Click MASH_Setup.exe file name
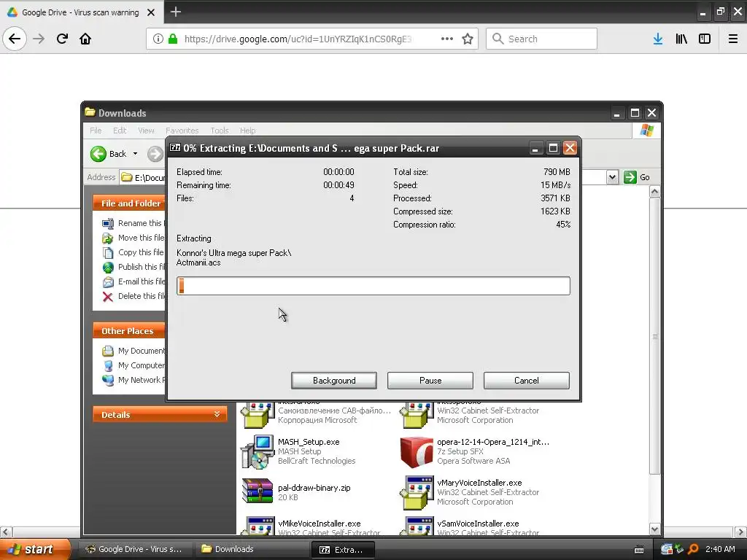The width and height of the screenshot is (747, 560). click(309, 442)
